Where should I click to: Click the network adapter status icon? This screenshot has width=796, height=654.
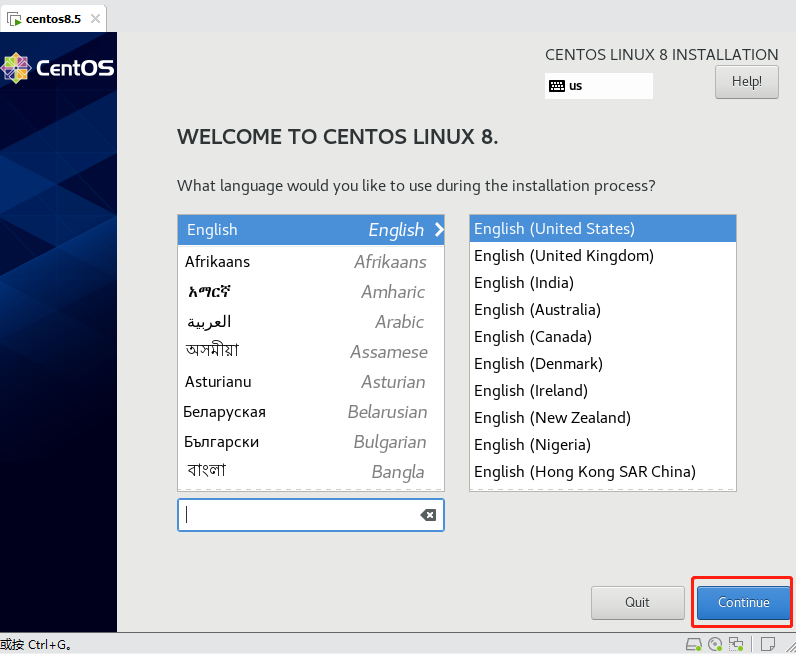736,644
